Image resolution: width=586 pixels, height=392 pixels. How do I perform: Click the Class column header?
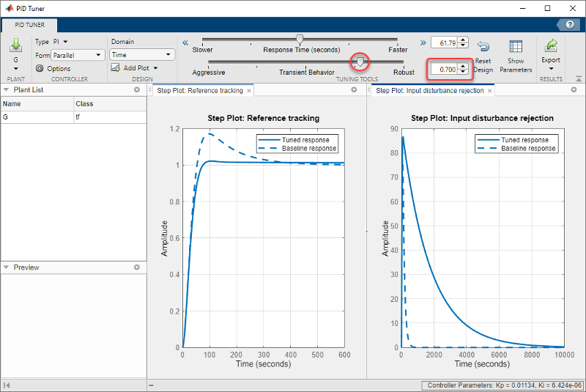click(110, 104)
